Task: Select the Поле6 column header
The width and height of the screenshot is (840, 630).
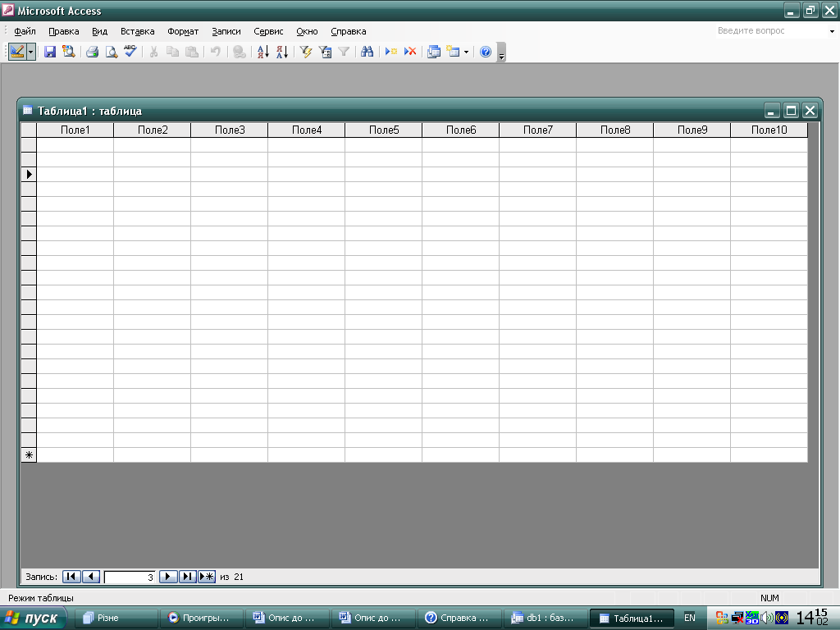Action: pos(461,130)
